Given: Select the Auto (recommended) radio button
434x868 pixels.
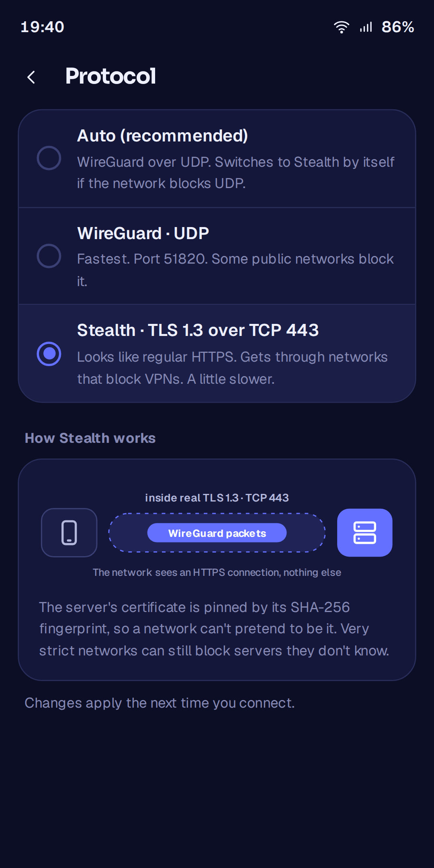Looking at the screenshot, I should 49,158.
